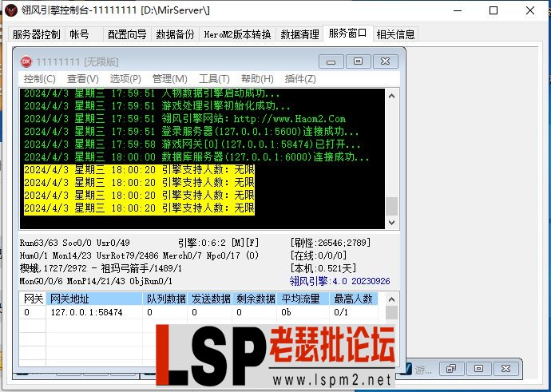Screen dimensions: 551x392
Task: Switch to the 数据备份 tab
Action: [x=175, y=34]
